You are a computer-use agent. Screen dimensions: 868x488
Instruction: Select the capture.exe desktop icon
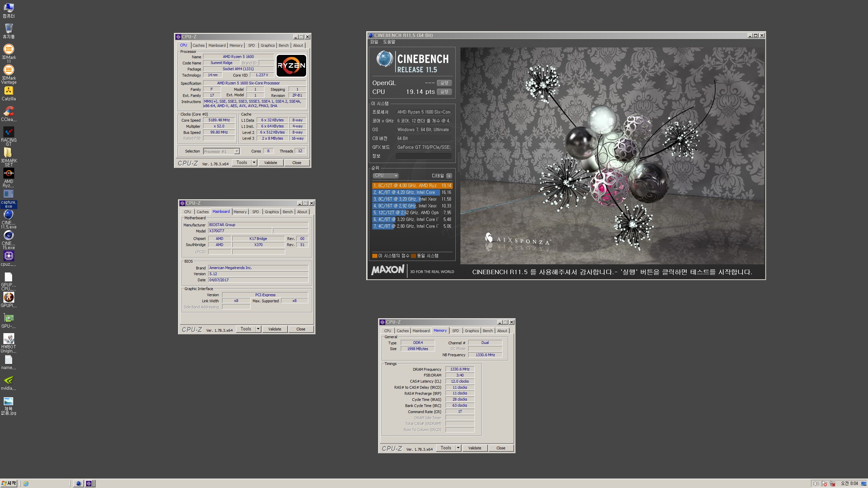(8, 199)
